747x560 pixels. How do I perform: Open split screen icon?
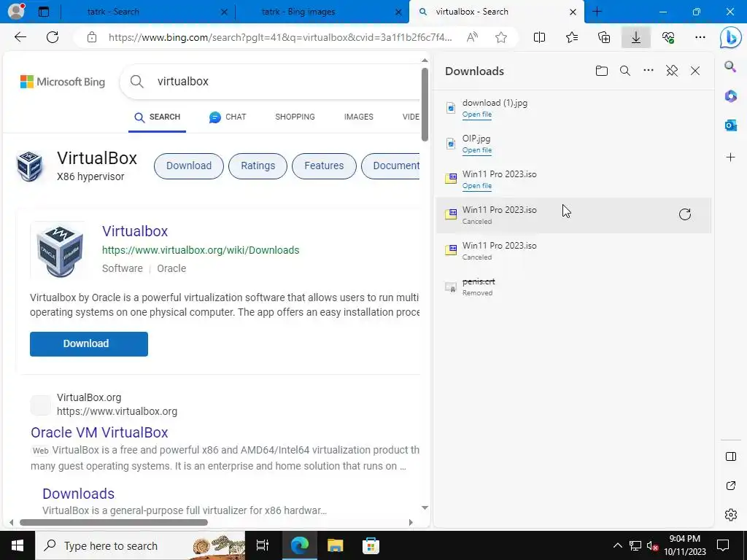(x=539, y=37)
